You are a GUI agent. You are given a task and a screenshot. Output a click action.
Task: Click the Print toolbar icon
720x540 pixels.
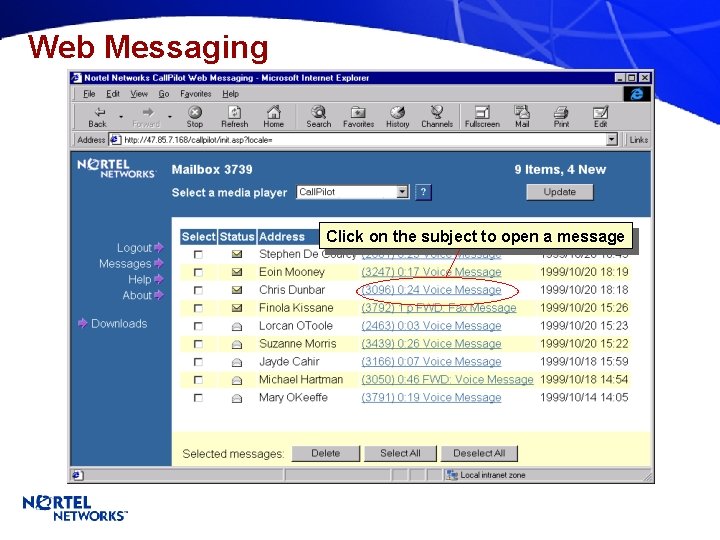(561, 117)
